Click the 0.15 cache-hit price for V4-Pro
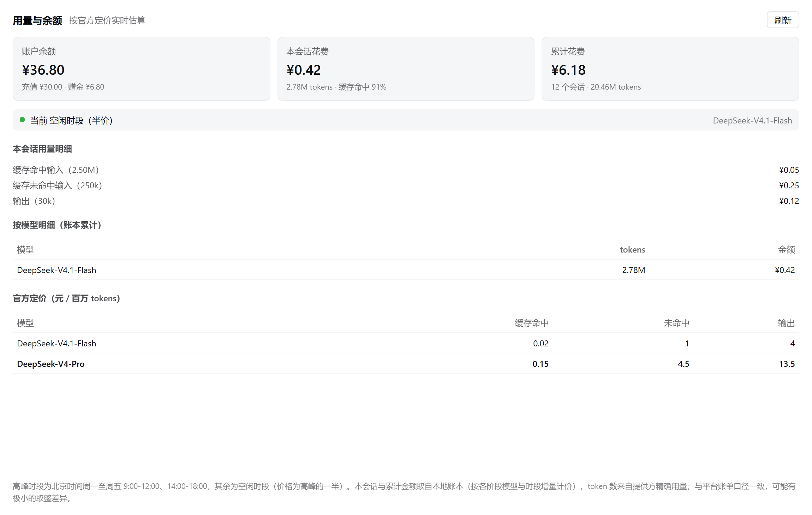This screenshot has height=515, width=812. (x=541, y=364)
